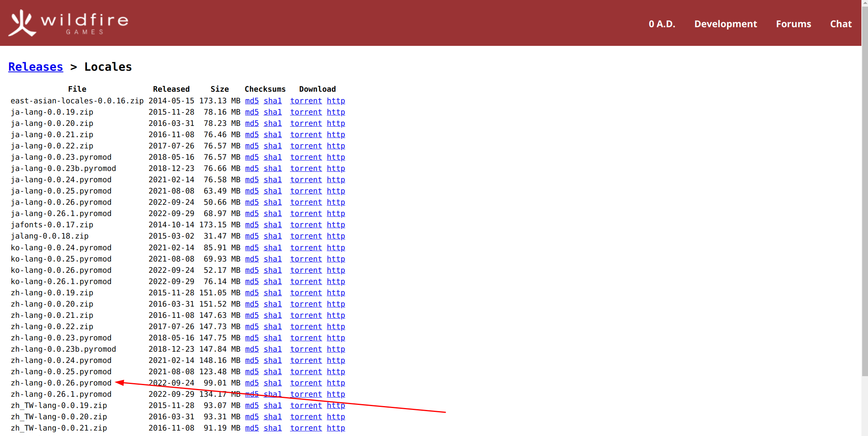Navigate back to Releases breadcrumb
The image size is (868, 436).
point(36,67)
